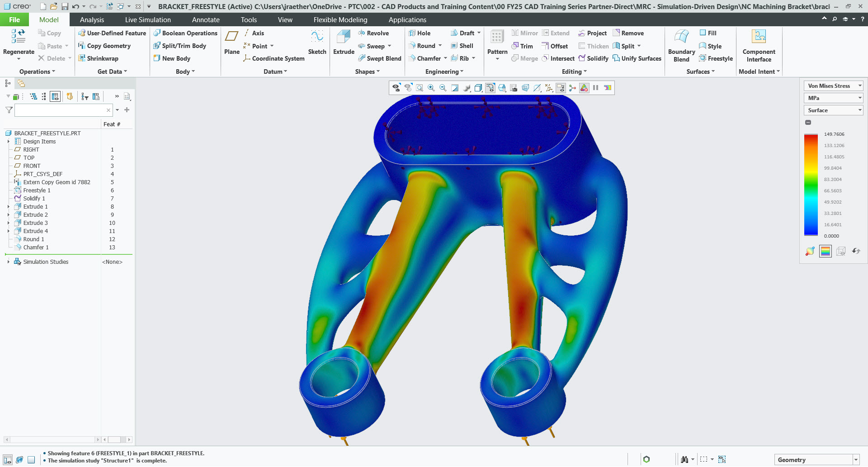Open the MPa units dropdown
This screenshot has height=467, width=868.
pyautogui.click(x=833, y=98)
